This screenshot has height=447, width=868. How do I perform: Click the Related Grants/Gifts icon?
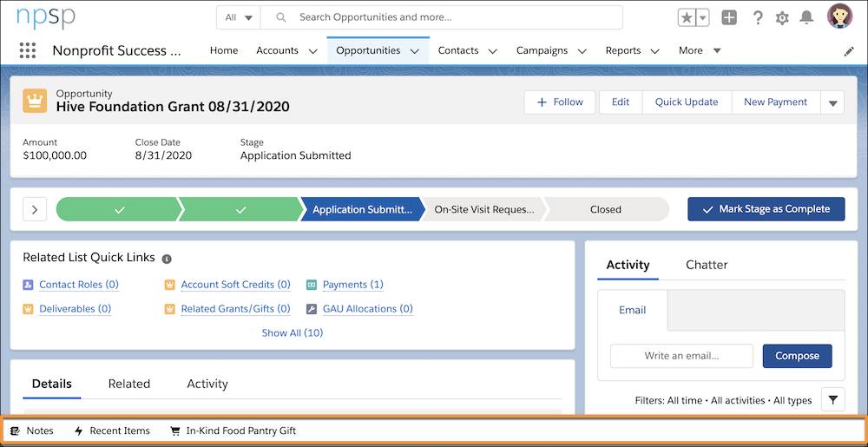pos(170,309)
